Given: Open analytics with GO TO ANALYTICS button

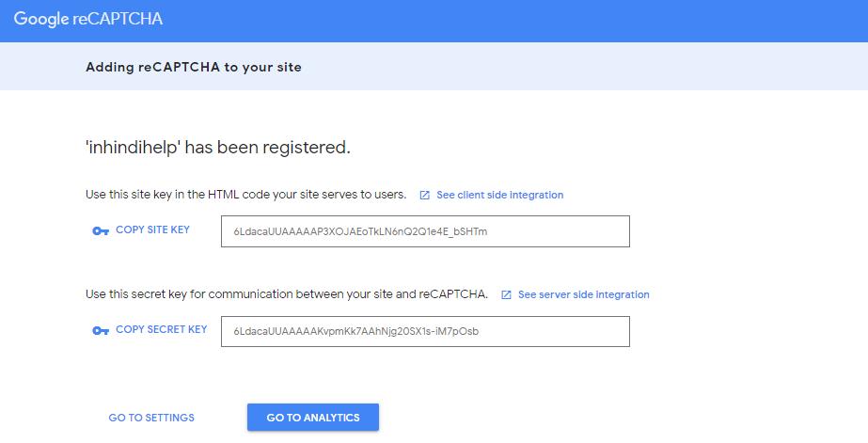Looking at the screenshot, I should (x=313, y=417).
